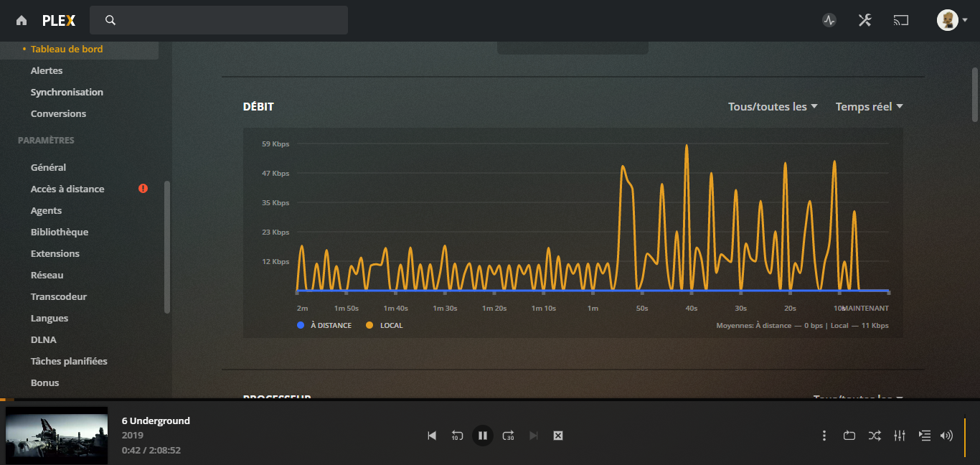This screenshot has height=465, width=980.
Task: Mute the volume speaker icon
Action: point(946,436)
